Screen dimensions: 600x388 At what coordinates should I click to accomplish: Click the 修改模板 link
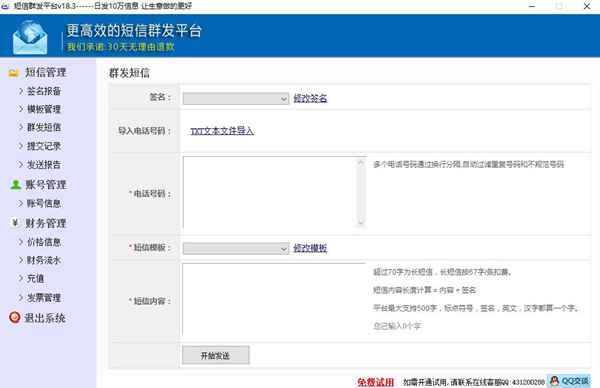tap(310, 248)
